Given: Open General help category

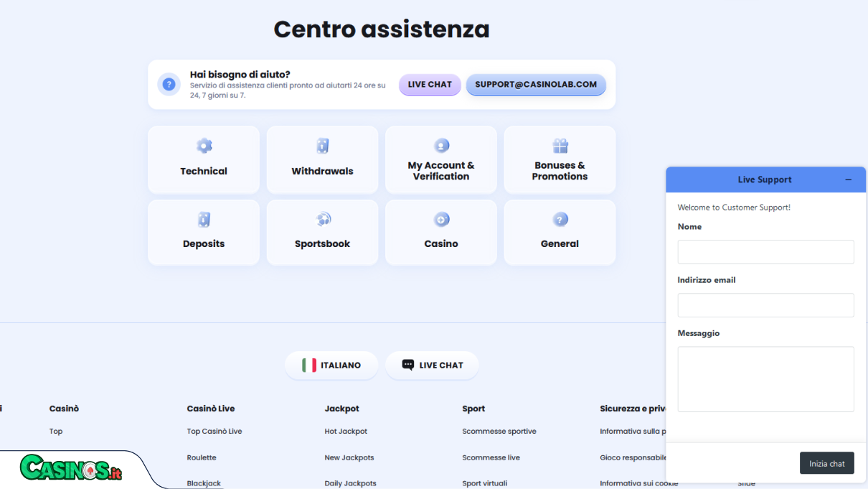Looking at the screenshot, I should 560,233.
